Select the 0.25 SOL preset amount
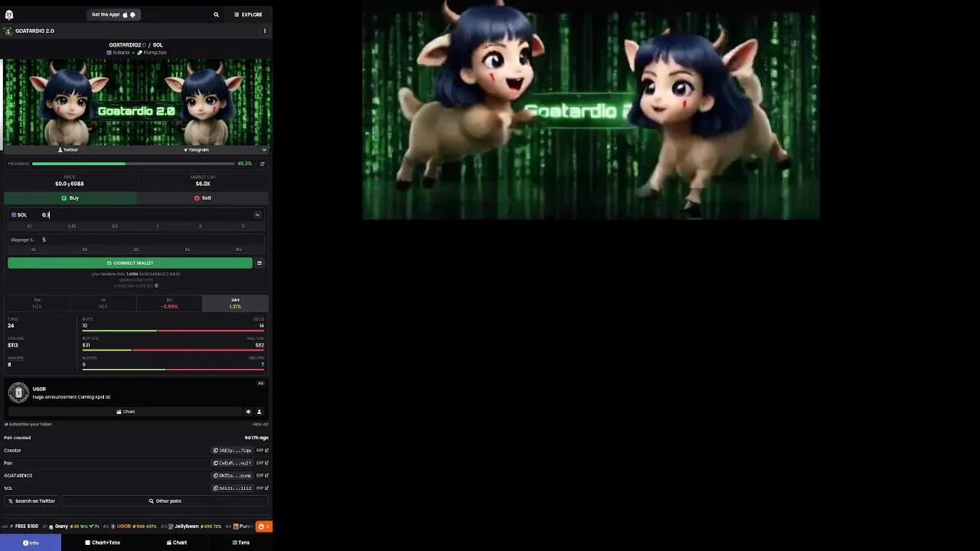The height and width of the screenshot is (551, 980). [72, 227]
